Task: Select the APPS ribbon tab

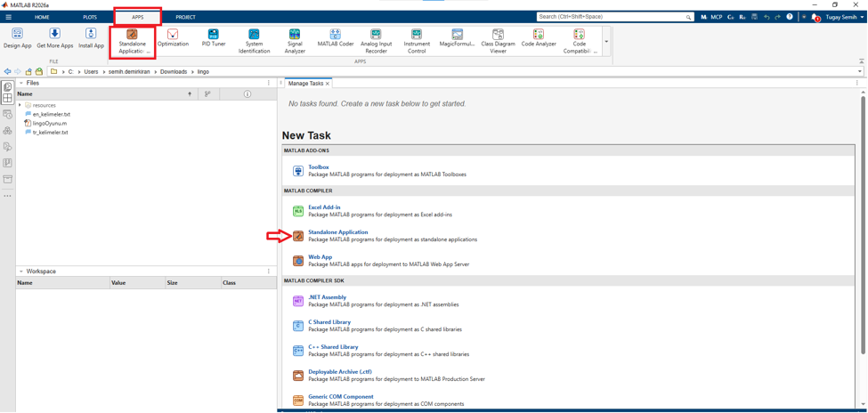Action: 137,17
